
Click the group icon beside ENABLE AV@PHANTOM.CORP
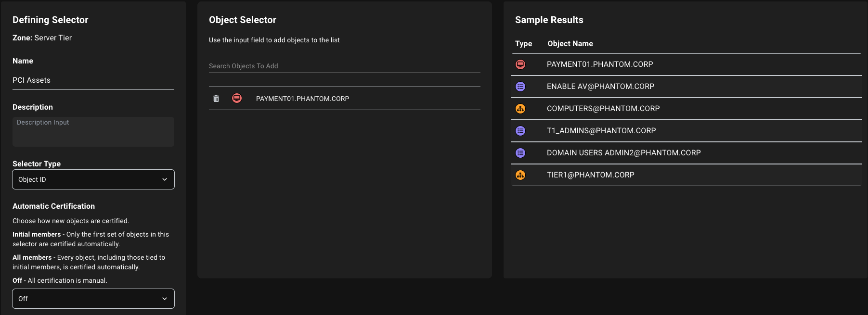point(520,87)
